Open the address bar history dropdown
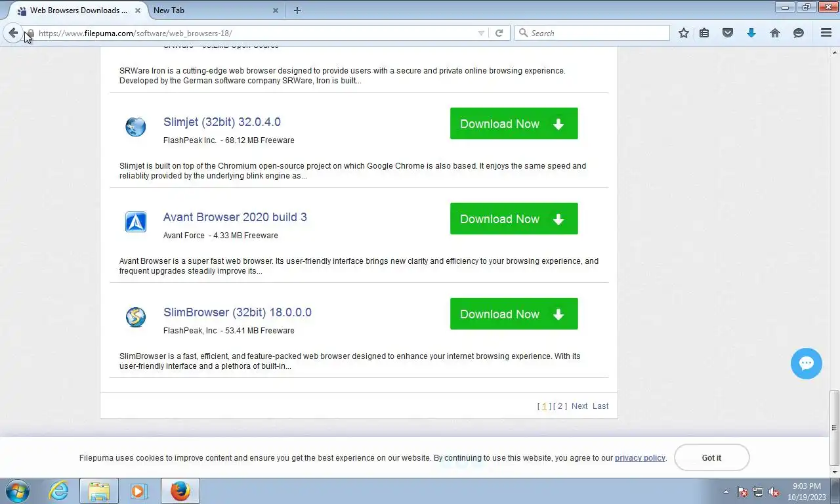Screen dimensions: 840x504 coord(481,33)
